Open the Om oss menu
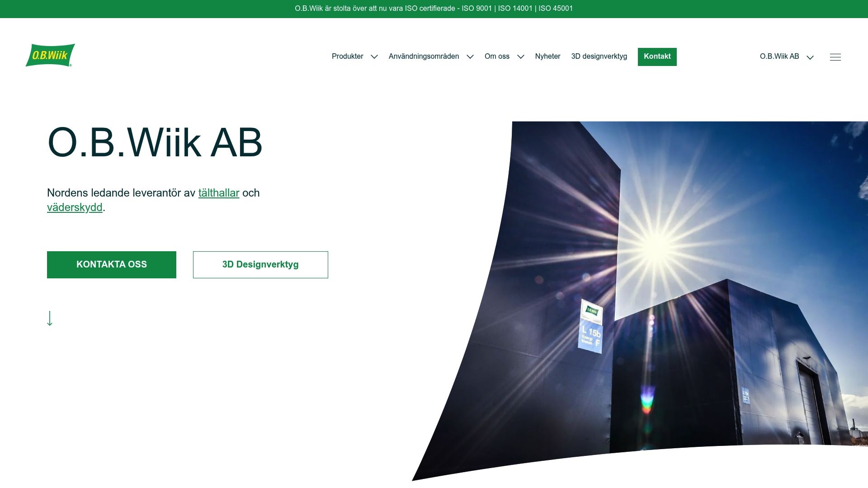Screen dimensions: 868x488 click(x=497, y=56)
